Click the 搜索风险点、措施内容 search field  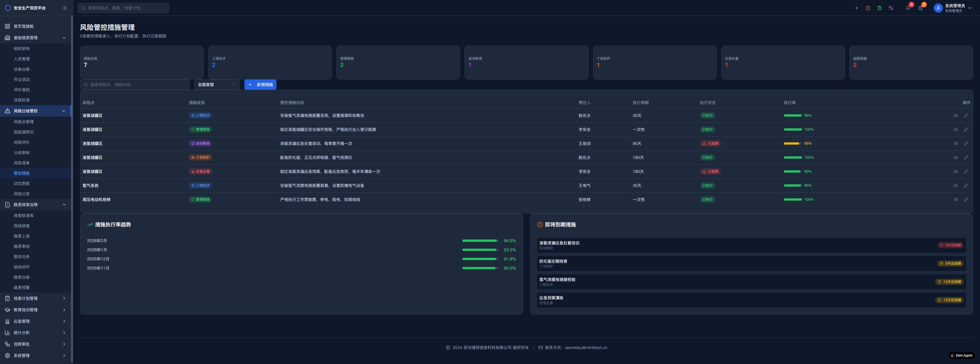[135, 85]
